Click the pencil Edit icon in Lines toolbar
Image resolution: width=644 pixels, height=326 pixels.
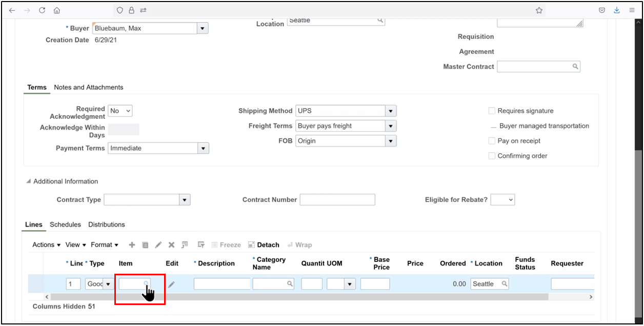tap(158, 245)
